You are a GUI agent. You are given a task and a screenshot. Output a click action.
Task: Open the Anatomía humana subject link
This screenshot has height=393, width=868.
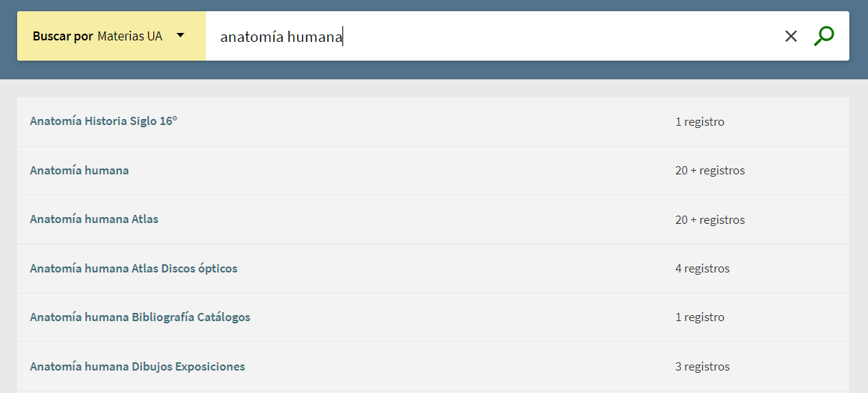(x=79, y=171)
